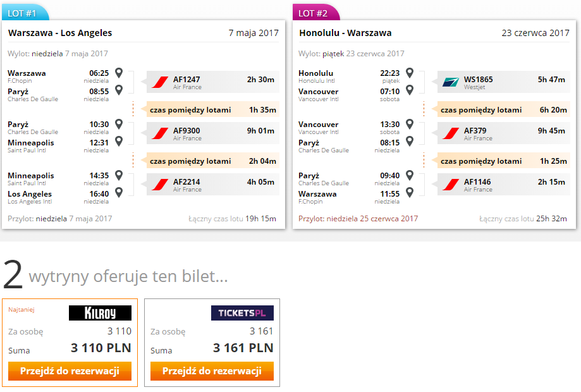Image resolution: width=581 pixels, height=392 pixels.
Task: Click Przejdź do rezerwacji under TicketsPL offer
Action: click(212, 371)
